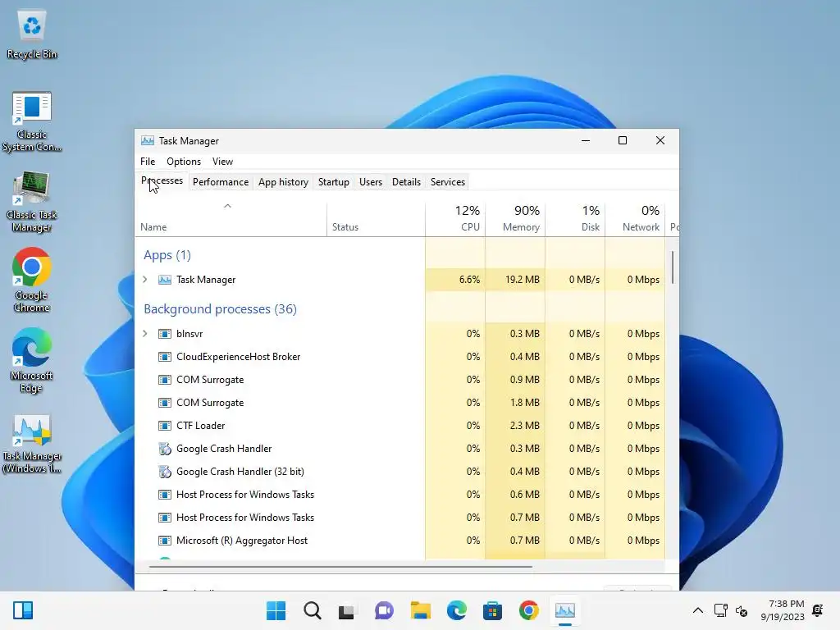Expand the blnsvr process group
The image size is (840, 630).
click(x=145, y=334)
